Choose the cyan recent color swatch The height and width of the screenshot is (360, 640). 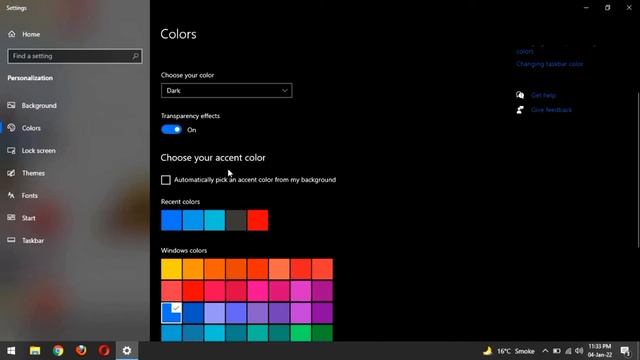[x=215, y=220]
